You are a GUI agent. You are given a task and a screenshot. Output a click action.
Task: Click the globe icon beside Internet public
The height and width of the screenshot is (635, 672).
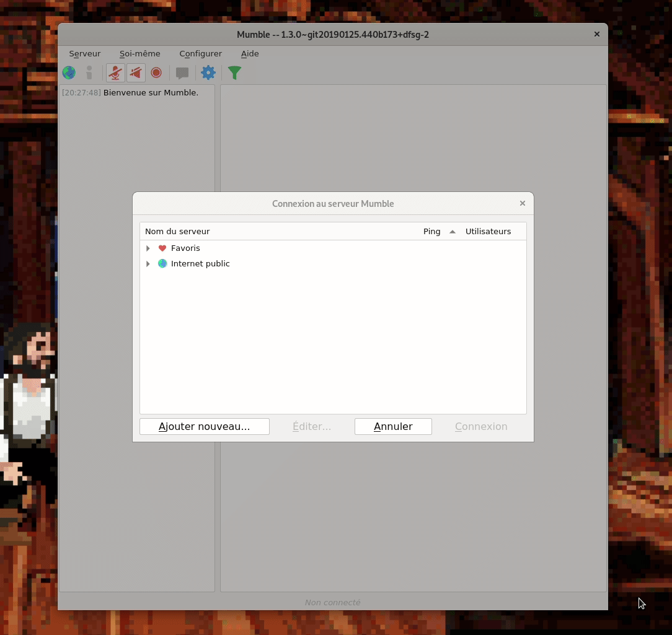click(x=162, y=264)
